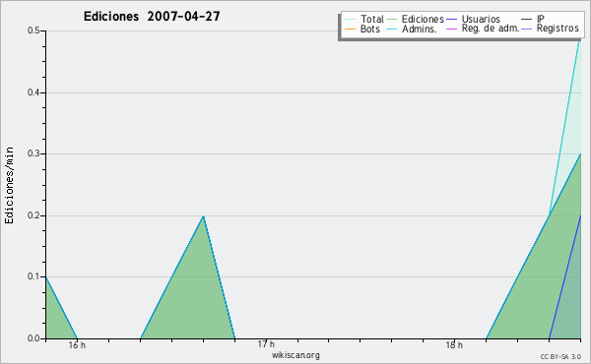This screenshot has height=364, width=591.
Task: Click the 17 h x-axis label
Action: pos(266,344)
